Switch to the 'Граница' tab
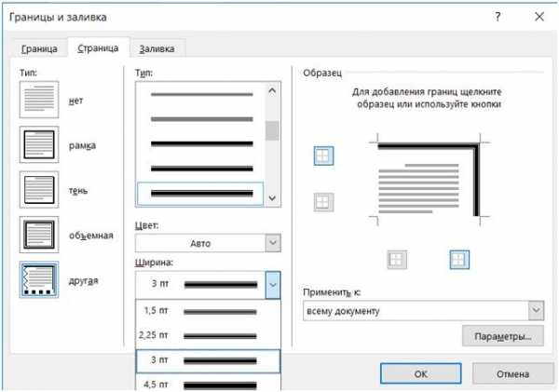 click(41, 48)
